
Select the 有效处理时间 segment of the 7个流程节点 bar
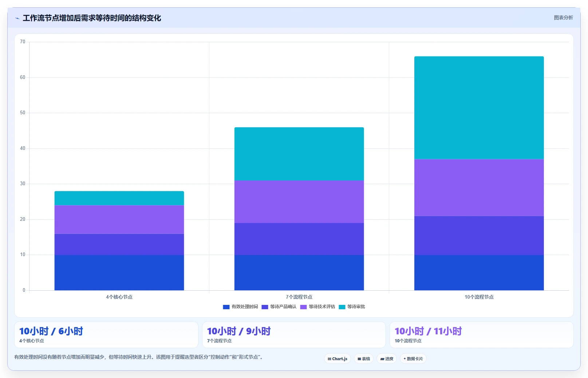pyautogui.click(x=299, y=272)
